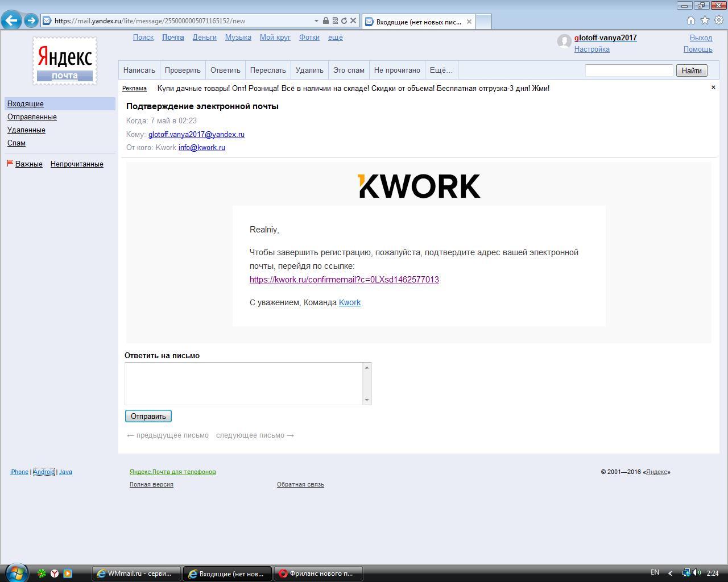
Task: Click the KWORK logo in the email
Action: click(x=419, y=186)
